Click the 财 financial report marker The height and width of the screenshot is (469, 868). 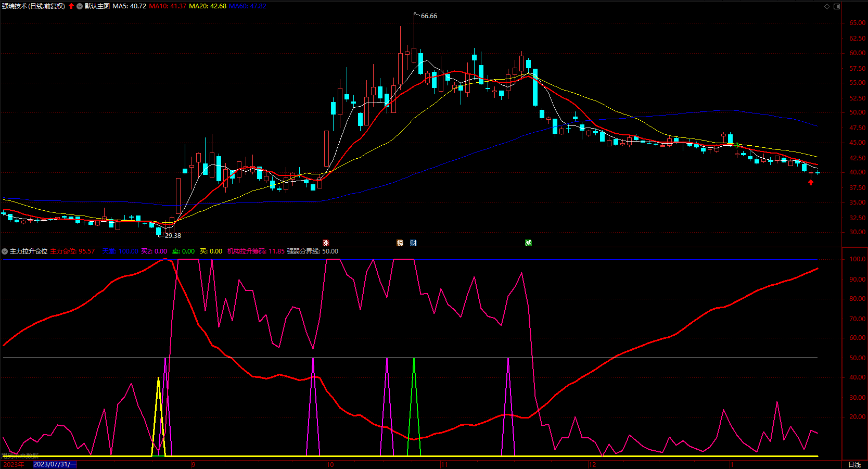pyautogui.click(x=413, y=243)
